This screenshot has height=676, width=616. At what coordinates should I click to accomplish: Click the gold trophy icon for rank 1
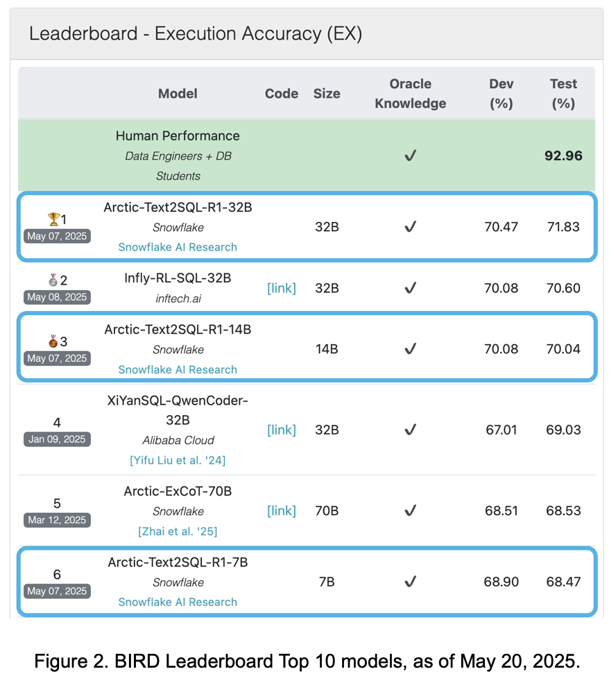(x=53, y=219)
